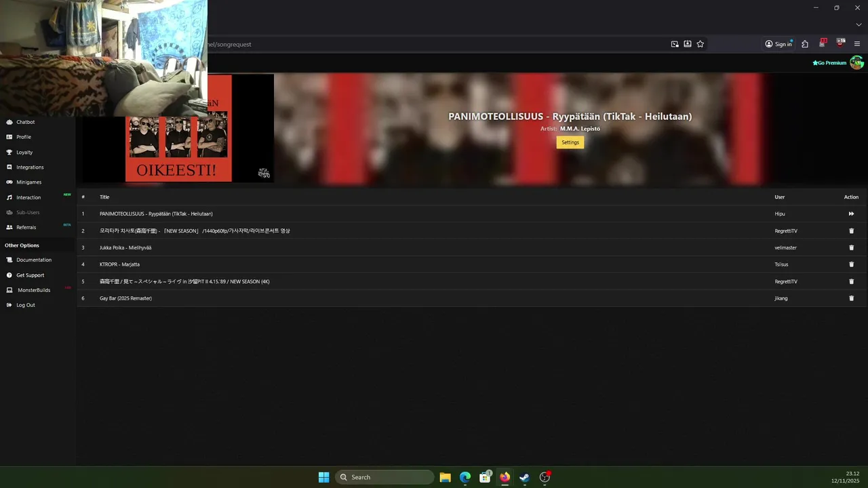Click the user name Tsiisus

coord(783,264)
